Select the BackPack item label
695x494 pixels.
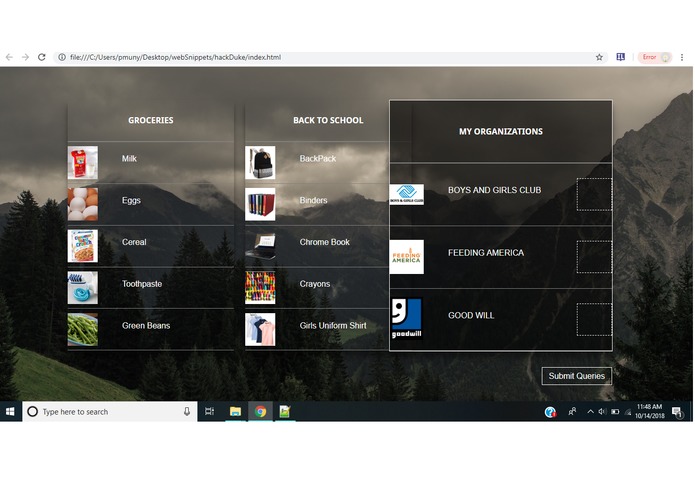tap(317, 159)
